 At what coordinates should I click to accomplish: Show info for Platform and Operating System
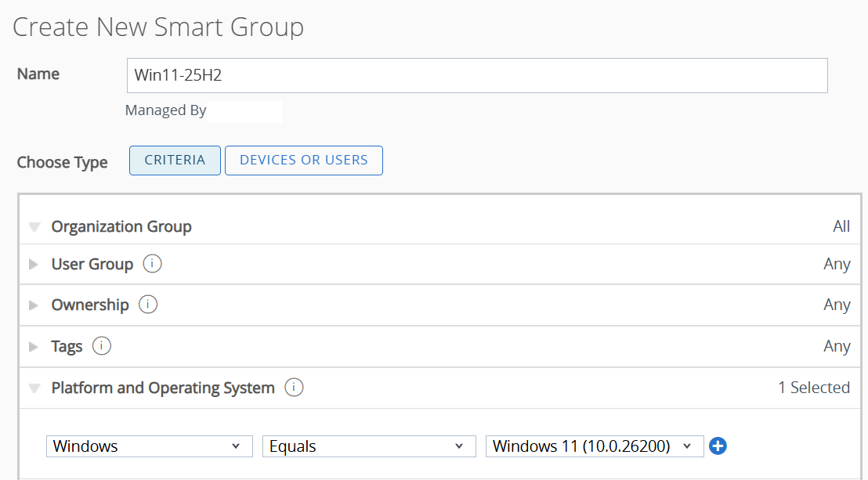tap(294, 387)
